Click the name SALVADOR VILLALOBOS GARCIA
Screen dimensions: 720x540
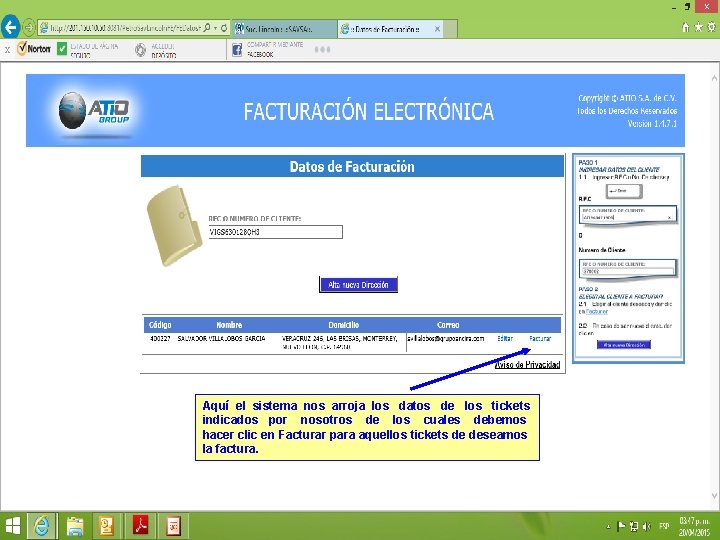click(x=221, y=338)
